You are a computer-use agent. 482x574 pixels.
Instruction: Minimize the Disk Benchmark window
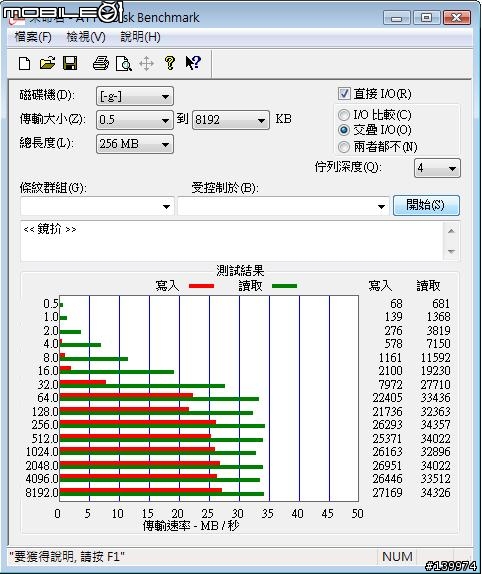[396, 18]
